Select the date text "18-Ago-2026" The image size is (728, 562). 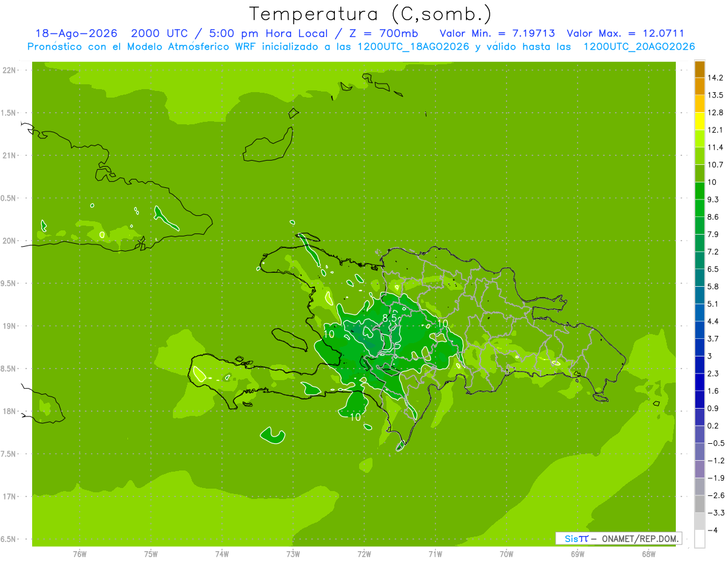point(76,33)
